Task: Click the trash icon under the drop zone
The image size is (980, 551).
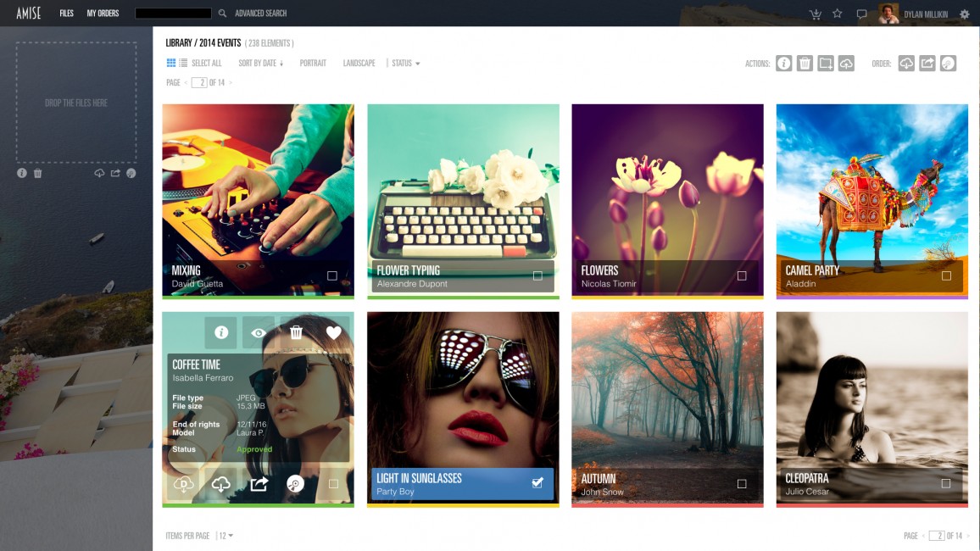Action: [x=37, y=173]
